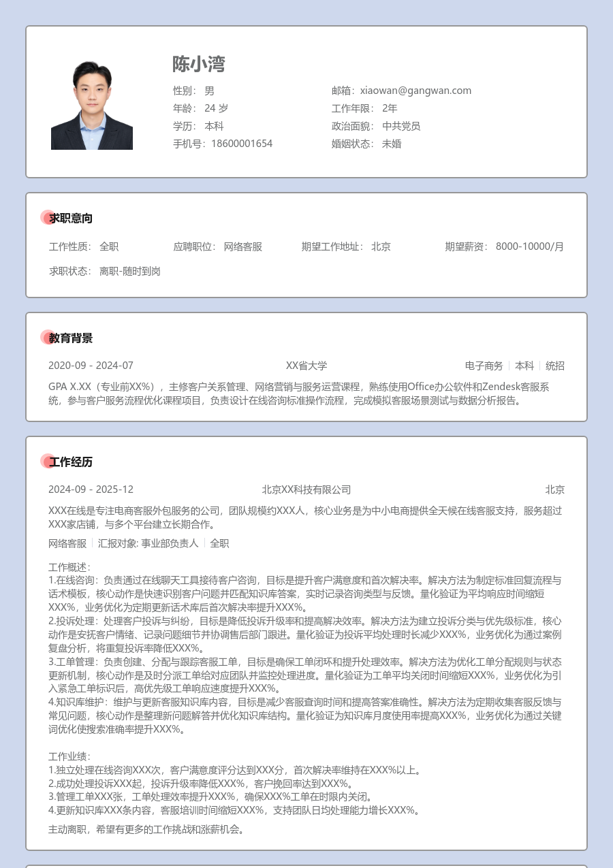This screenshot has width=613, height=868.
Task: Open the 求职意向 section header
Action: coord(70,219)
